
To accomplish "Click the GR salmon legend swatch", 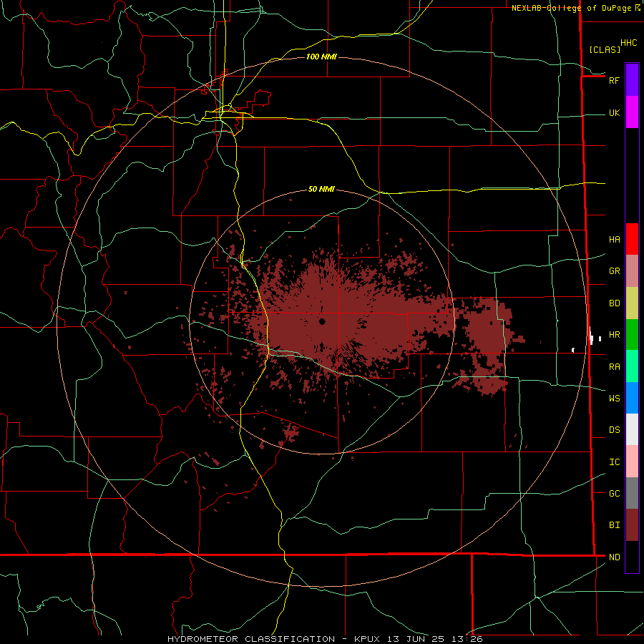I will [x=632, y=271].
